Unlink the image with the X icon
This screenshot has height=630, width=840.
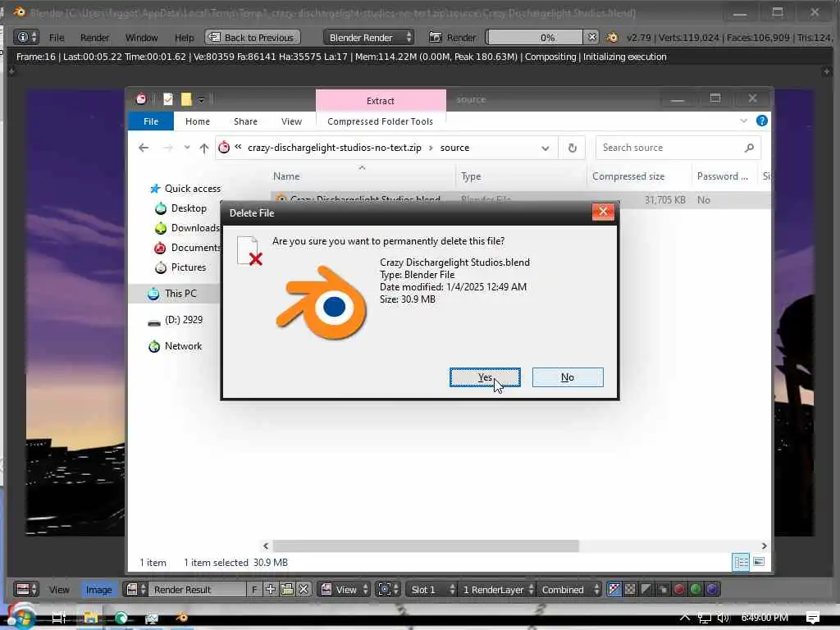304,589
